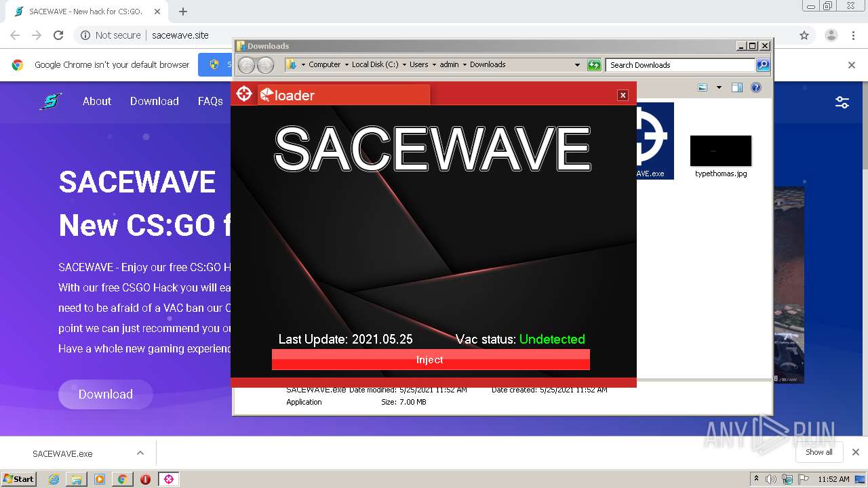Open Windows Media Player from taskbar

coord(100,479)
